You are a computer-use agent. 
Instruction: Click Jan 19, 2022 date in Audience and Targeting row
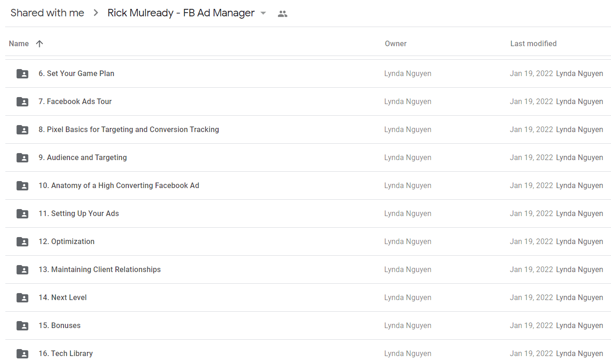coord(532,157)
